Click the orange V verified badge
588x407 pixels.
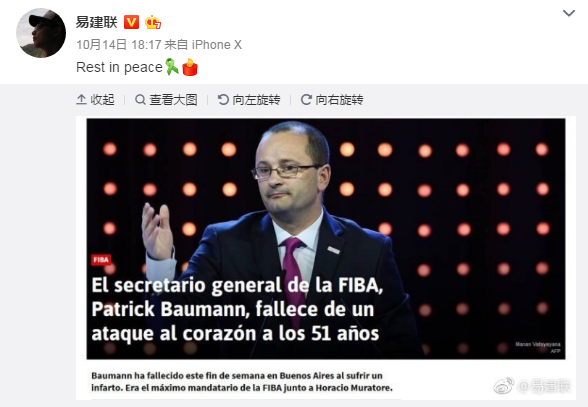131,22
